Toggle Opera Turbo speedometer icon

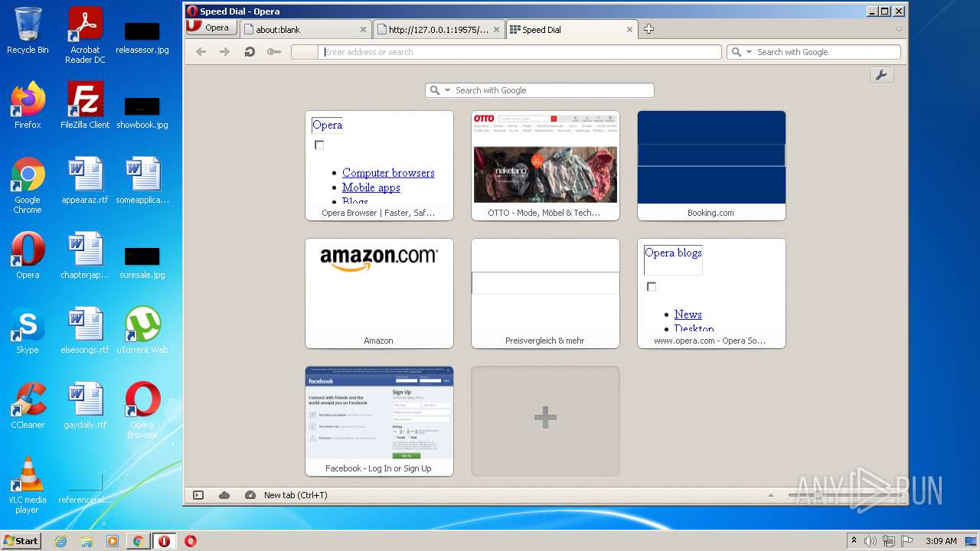coord(250,495)
